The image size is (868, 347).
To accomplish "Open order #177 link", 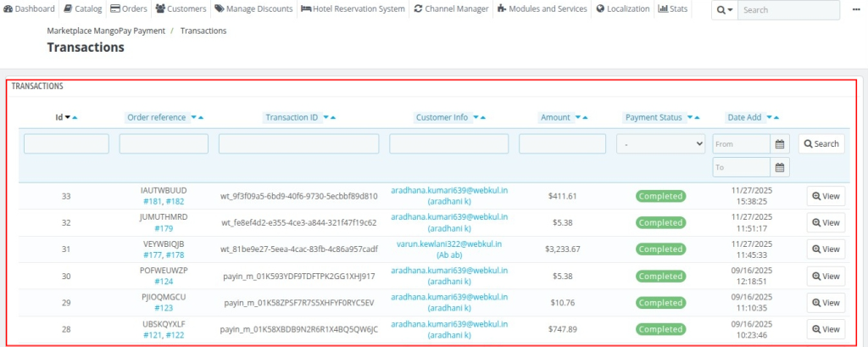I will [153, 255].
